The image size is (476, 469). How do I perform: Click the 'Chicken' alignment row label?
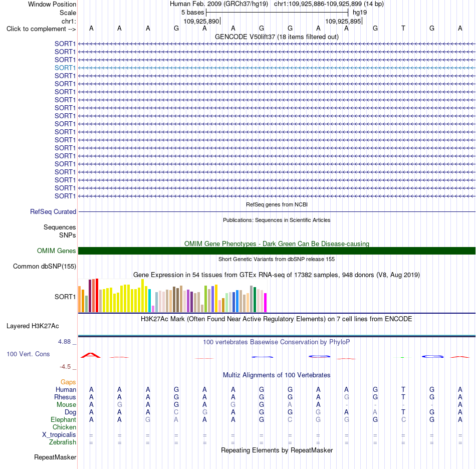(x=64, y=427)
